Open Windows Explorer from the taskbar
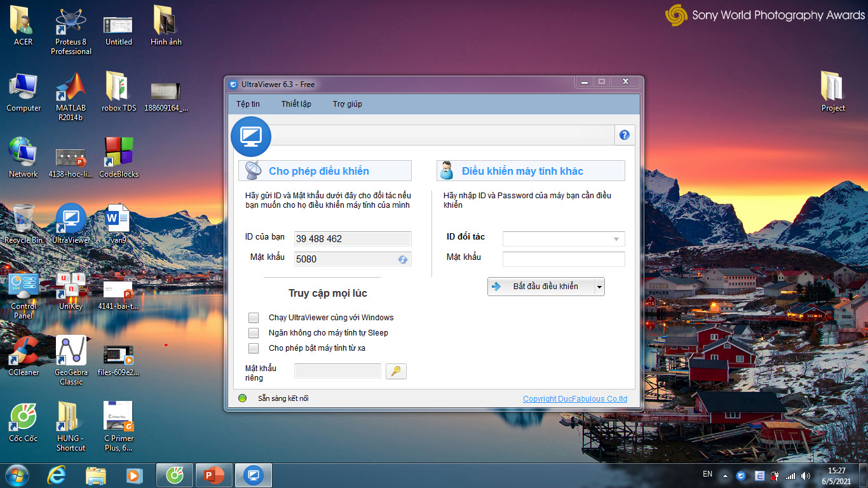This screenshot has width=868, height=488. [96, 475]
